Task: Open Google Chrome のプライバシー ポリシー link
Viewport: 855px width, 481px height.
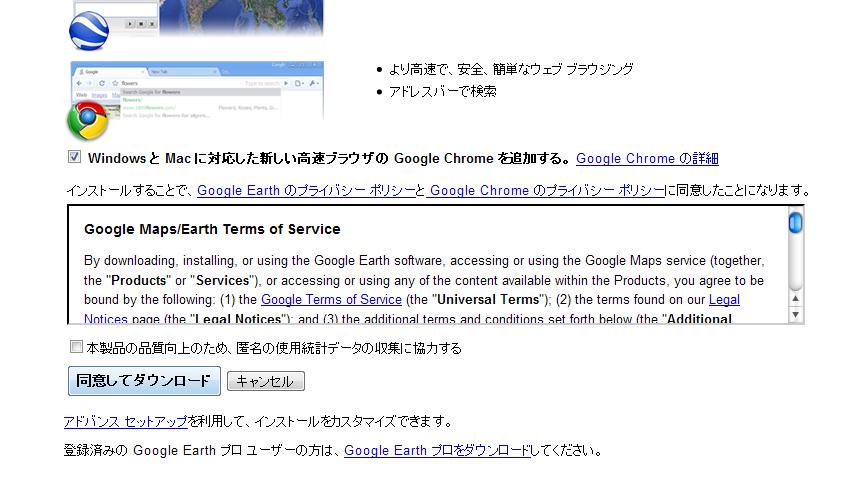Action: click(546, 190)
